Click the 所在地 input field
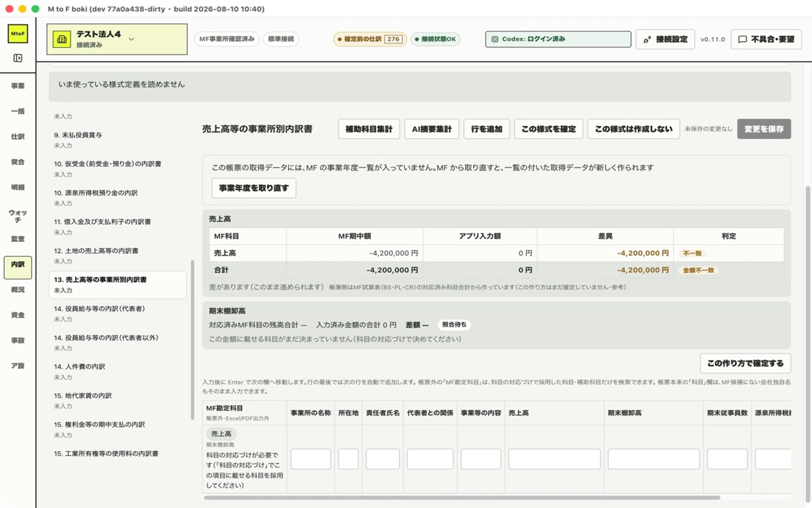Screen dimensions: 812x508 click(x=348, y=459)
